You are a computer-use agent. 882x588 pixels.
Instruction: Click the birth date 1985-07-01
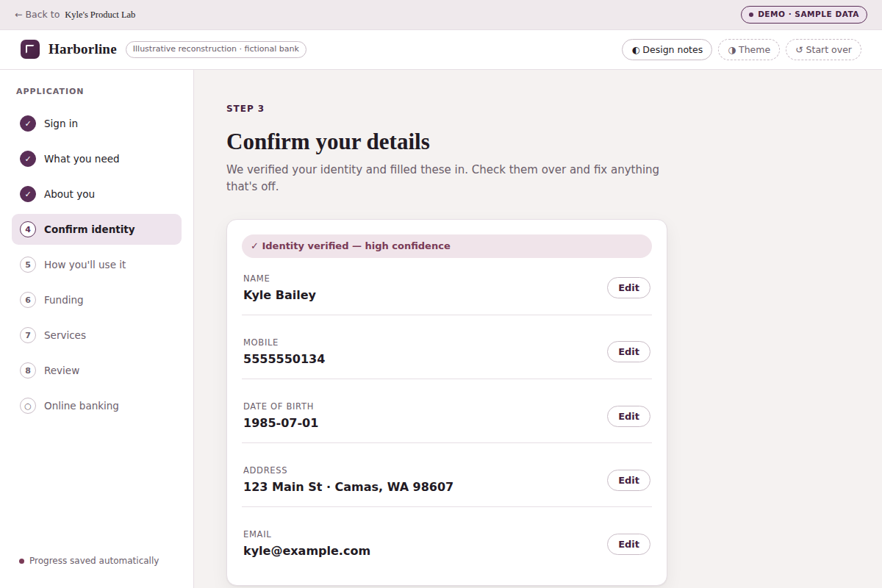click(281, 423)
